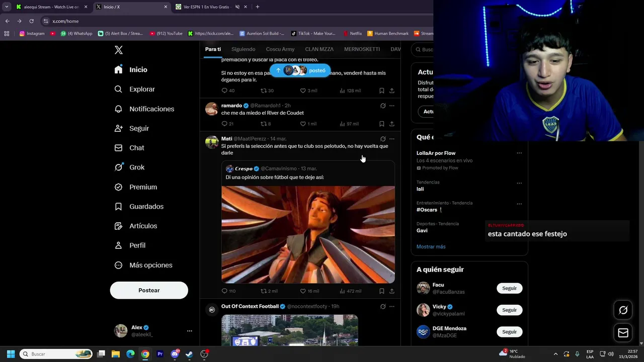Open Out Of Context Football profile
This screenshot has height=362, width=644.
point(250,306)
